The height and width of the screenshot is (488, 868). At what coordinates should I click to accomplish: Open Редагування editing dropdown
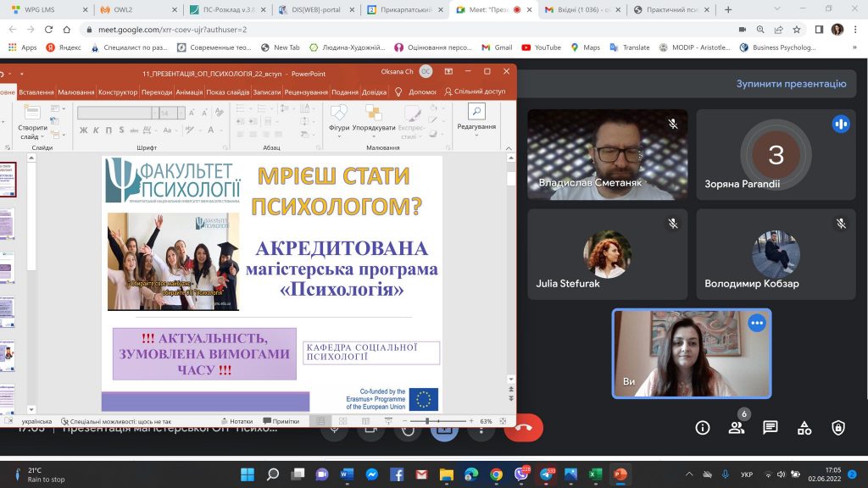(x=476, y=126)
